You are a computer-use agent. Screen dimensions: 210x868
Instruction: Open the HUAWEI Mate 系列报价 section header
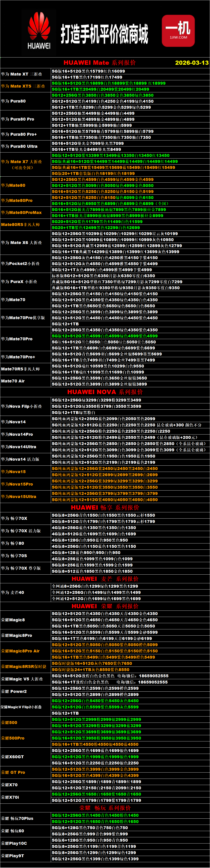[99, 63]
